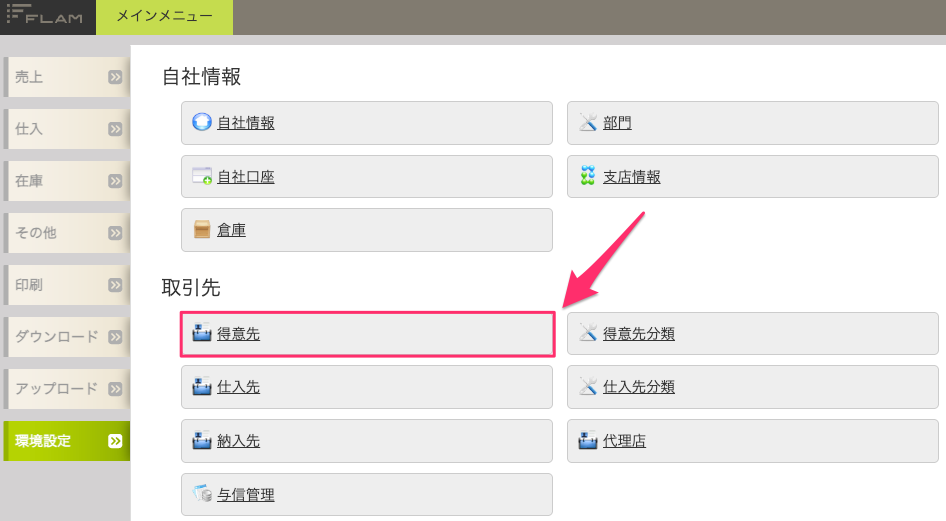Click the inbox icon next to 仕入先
The height and width of the screenshot is (521, 946).
pyautogui.click(x=202, y=386)
